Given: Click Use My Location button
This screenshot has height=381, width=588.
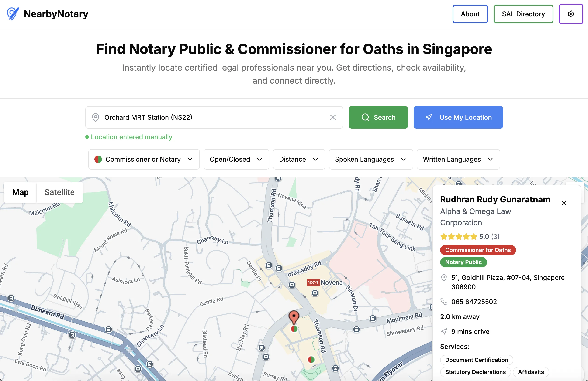Looking at the screenshot, I should click(458, 117).
